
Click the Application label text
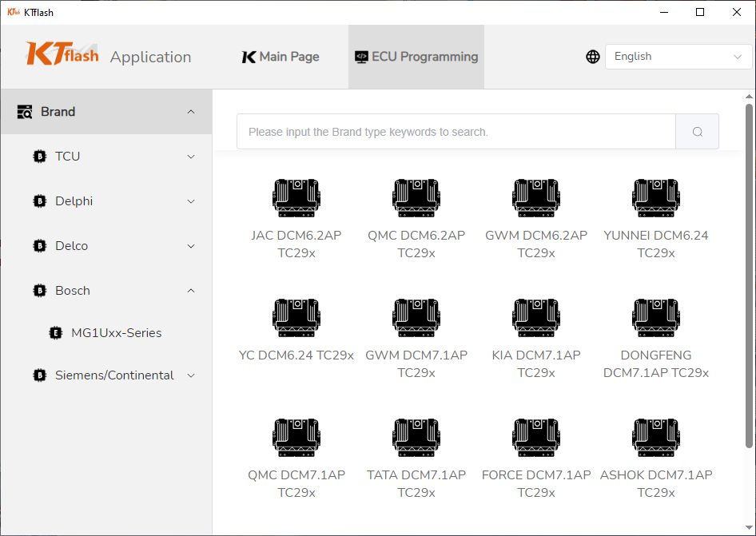tap(150, 57)
